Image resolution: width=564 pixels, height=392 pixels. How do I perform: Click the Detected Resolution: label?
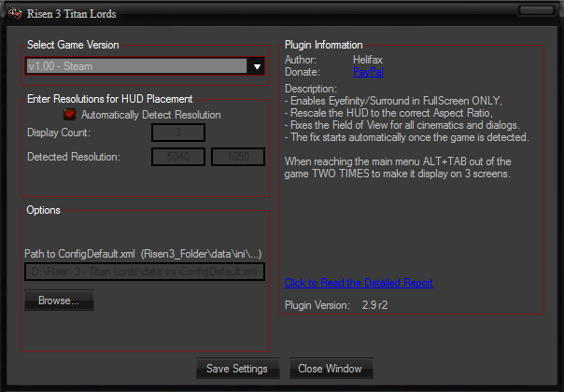74,157
